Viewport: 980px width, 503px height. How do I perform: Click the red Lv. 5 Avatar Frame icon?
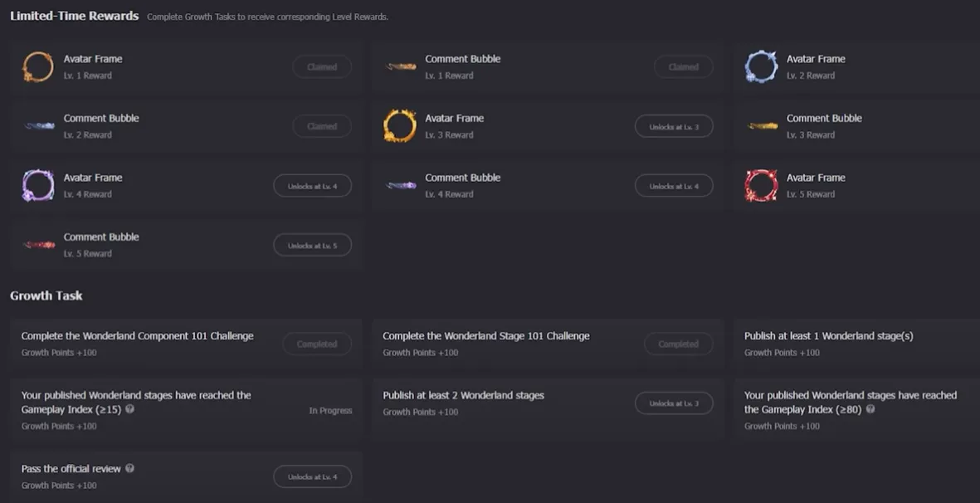761,185
